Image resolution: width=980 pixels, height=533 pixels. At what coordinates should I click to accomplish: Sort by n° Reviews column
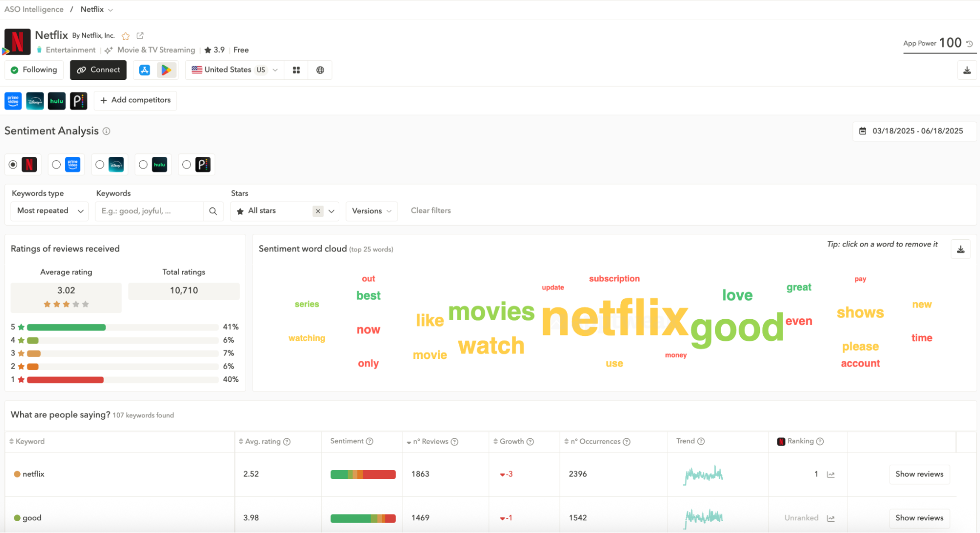[x=427, y=442]
